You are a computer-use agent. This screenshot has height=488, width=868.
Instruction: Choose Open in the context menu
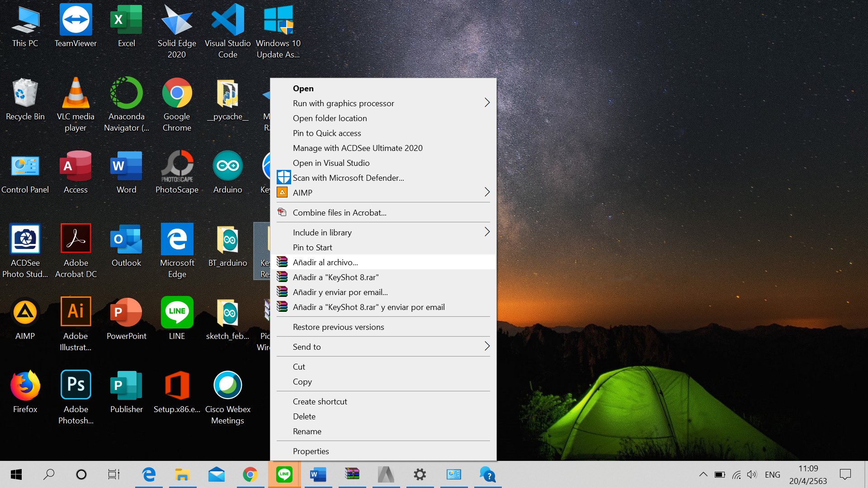(383, 89)
